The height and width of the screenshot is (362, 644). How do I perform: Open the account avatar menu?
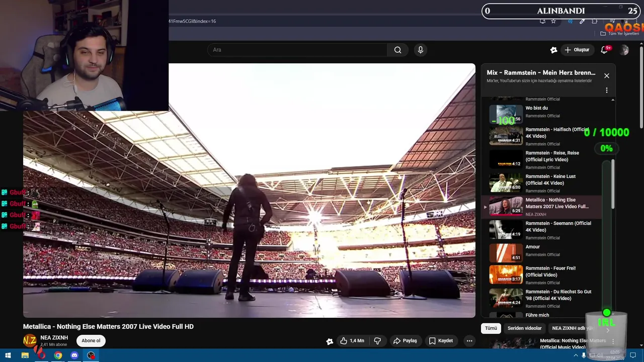click(624, 50)
